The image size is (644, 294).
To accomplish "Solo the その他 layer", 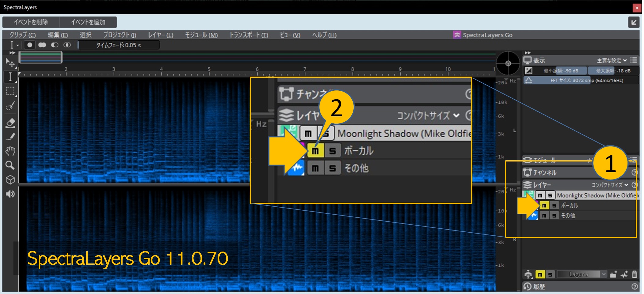I will (554, 216).
